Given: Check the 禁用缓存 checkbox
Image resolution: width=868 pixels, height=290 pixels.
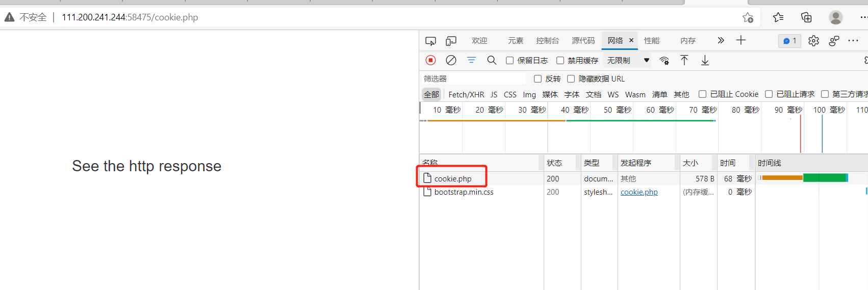Looking at the screenshot, I should tap(560, 61).
